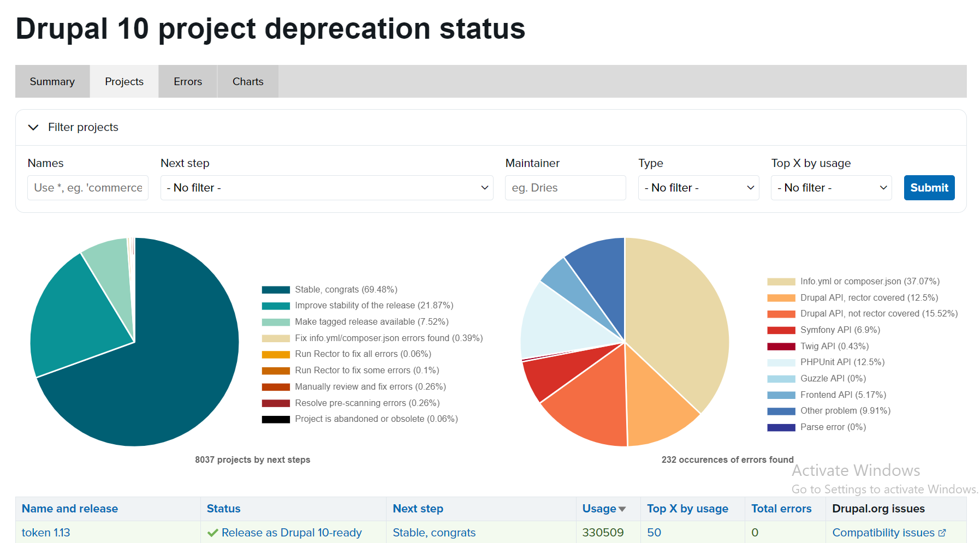Image resolution: width=980 pixels, height=543 pixels.
Task: Sort table by Usage column
Action: (599, 509)
